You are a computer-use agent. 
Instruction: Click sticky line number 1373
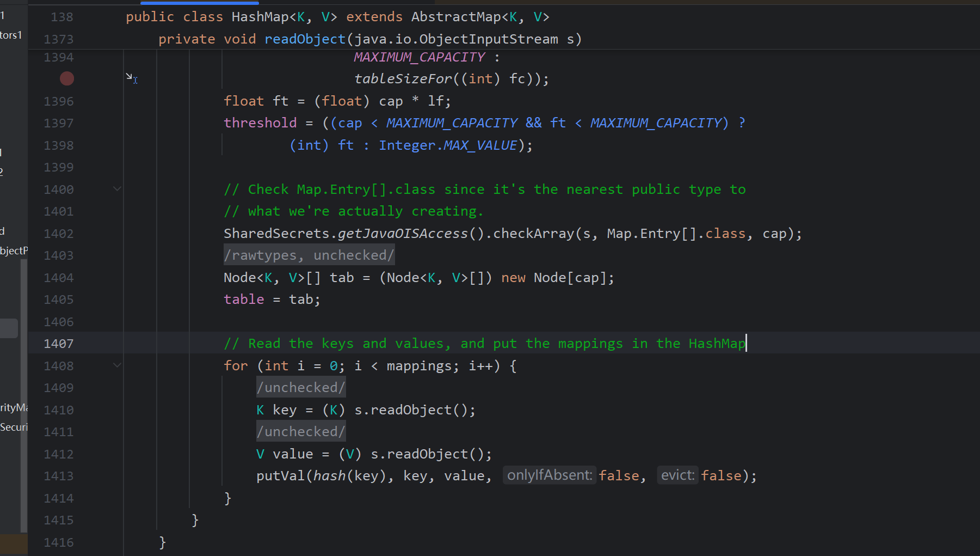[59, 39]
